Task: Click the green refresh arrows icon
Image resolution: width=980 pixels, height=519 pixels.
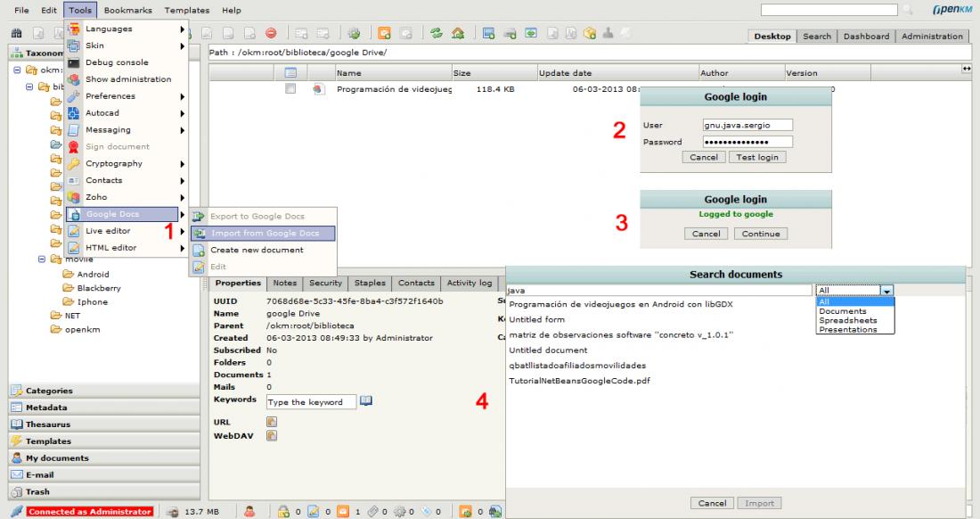Action: pyautogui.click(x=437, y=33)
